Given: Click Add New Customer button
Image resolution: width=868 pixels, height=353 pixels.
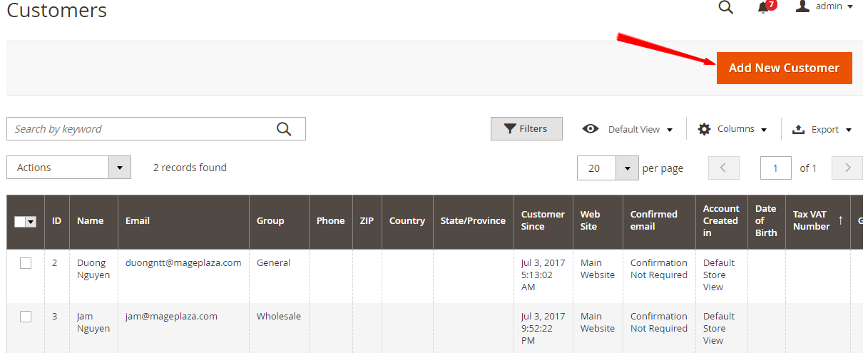Looking at the screenshot, I should tap(784, 68).
